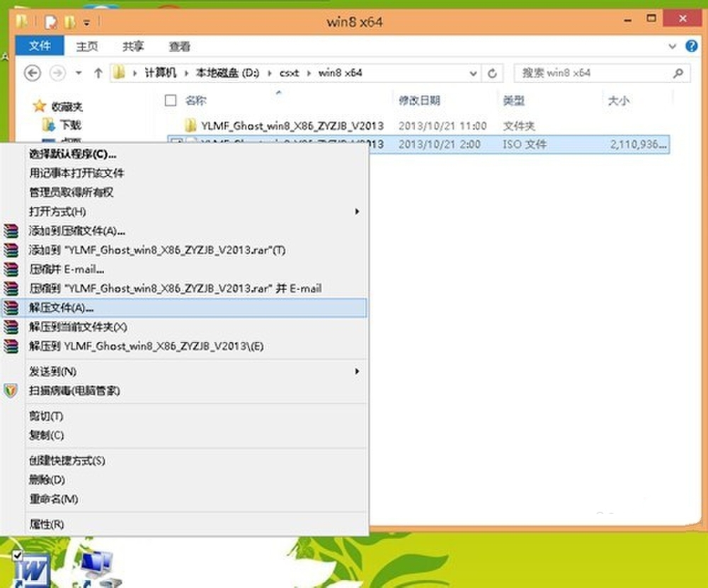Open the address bar history dropdown
The height and width of the screenshot is (588, 708).
tap(473, 73)
